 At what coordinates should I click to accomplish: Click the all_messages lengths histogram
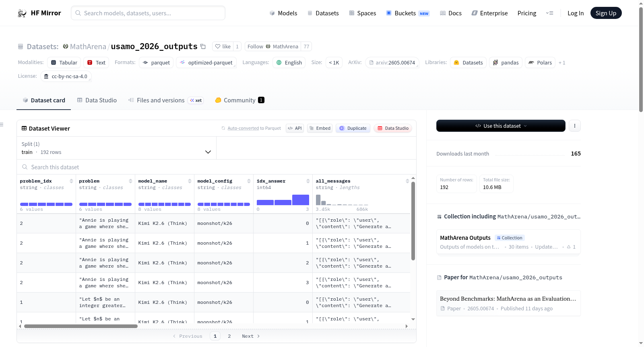[x=342, y=200]
